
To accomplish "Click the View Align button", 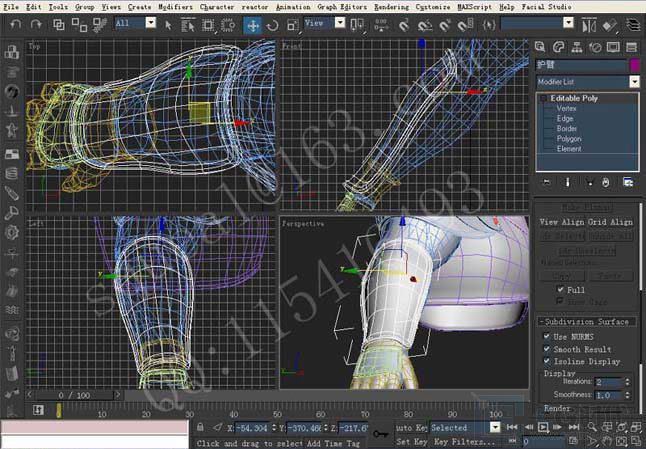I will 562,222.
